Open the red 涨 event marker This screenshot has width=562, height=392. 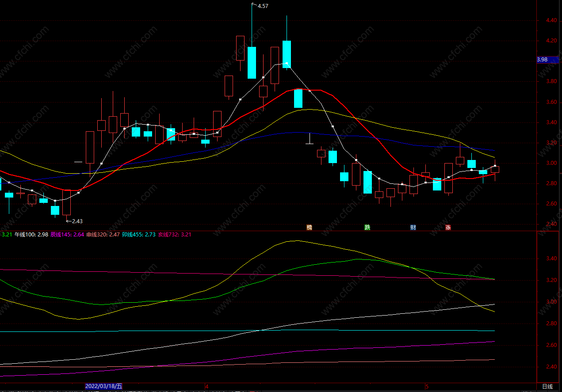pos(448,228)
